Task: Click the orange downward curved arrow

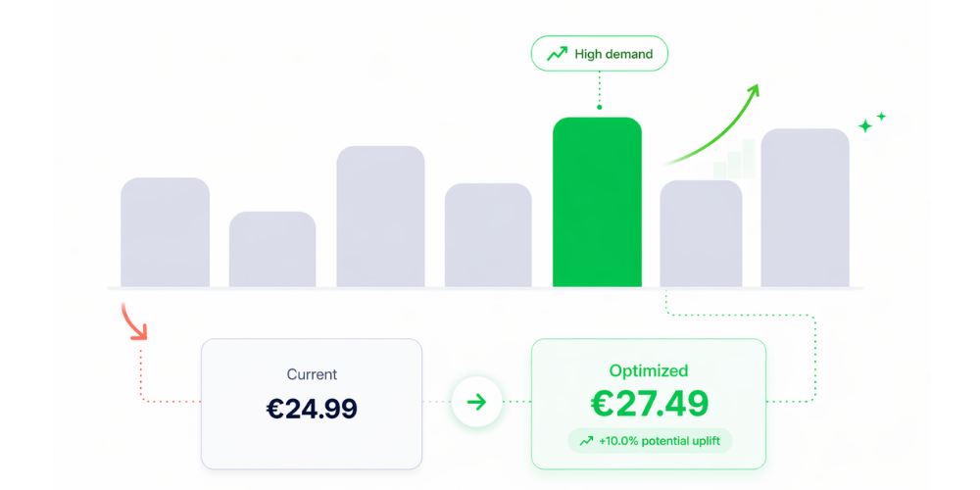Action: (x=134, y=321)
